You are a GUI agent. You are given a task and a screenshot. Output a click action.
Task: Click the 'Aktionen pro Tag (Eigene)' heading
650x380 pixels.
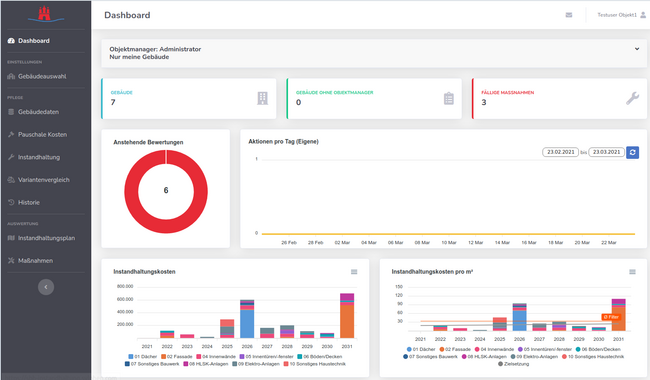(284, 141)
